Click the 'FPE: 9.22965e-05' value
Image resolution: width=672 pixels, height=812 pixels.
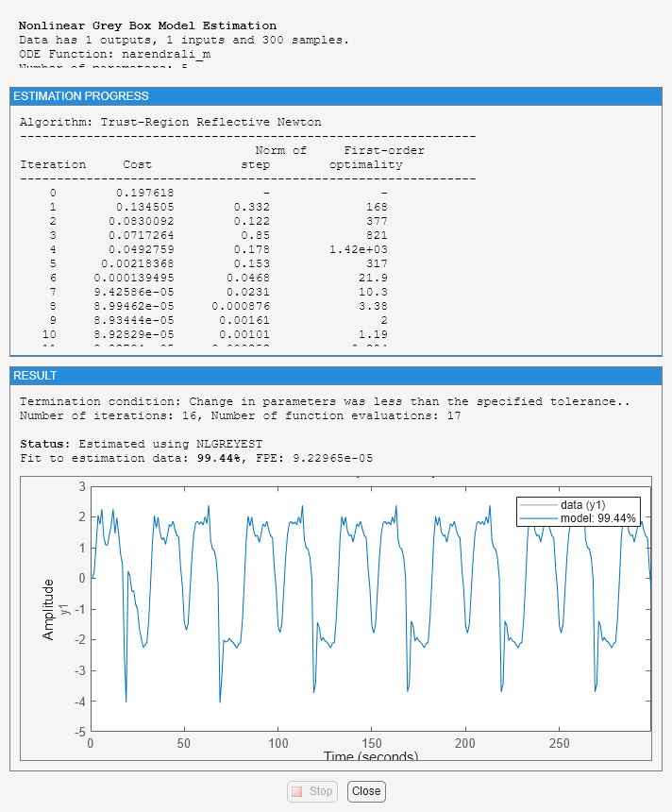pos(314,458)
